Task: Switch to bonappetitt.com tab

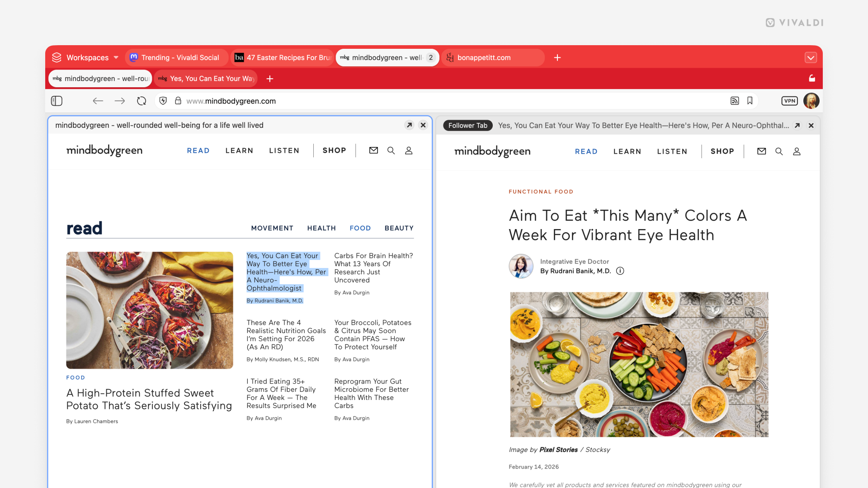Action: tap(493, 57)
